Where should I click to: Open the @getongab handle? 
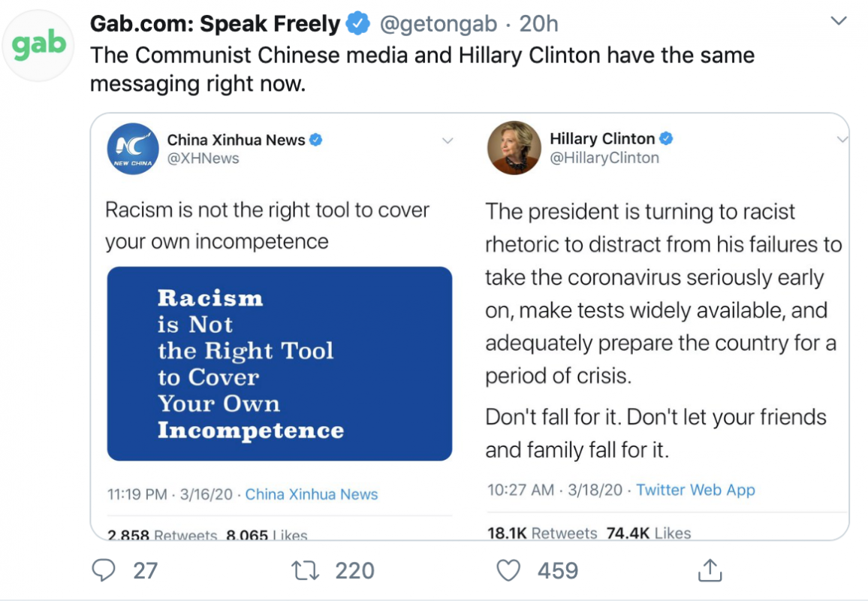(x=439, y=24)
